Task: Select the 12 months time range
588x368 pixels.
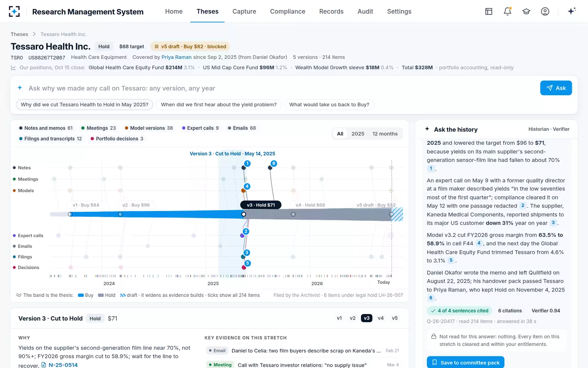Action: (x=385, y=134)
